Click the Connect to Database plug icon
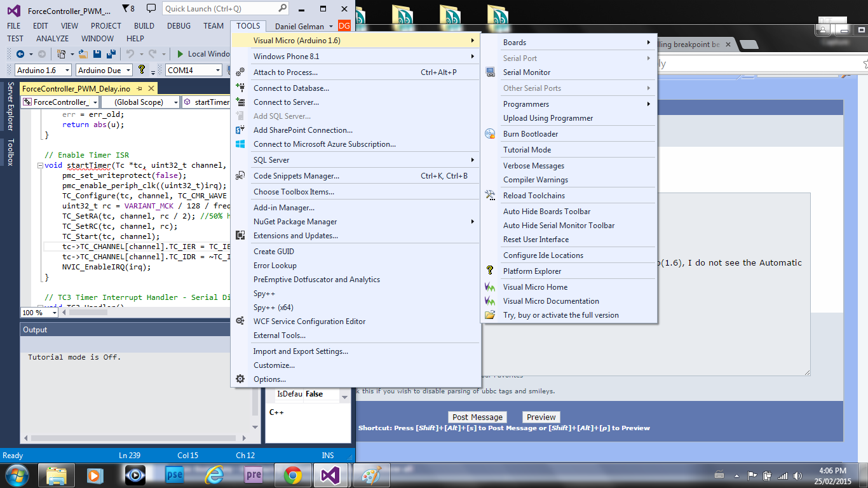 [x=240, y=88]
